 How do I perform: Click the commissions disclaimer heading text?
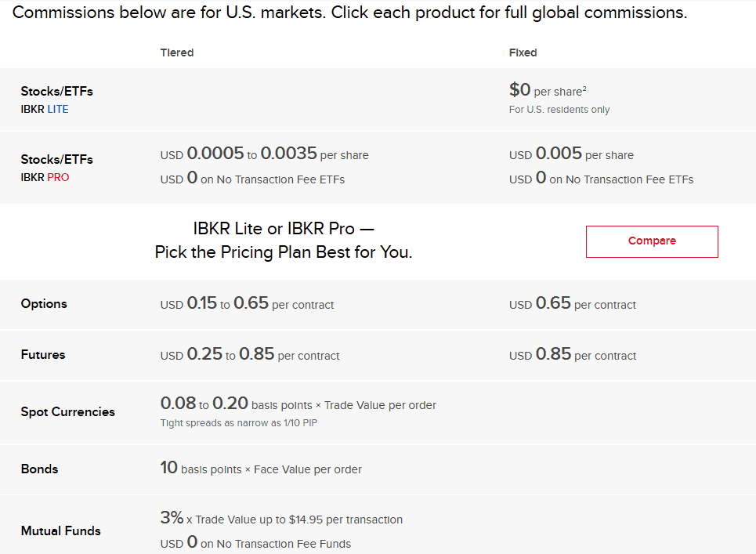[353, 13]
